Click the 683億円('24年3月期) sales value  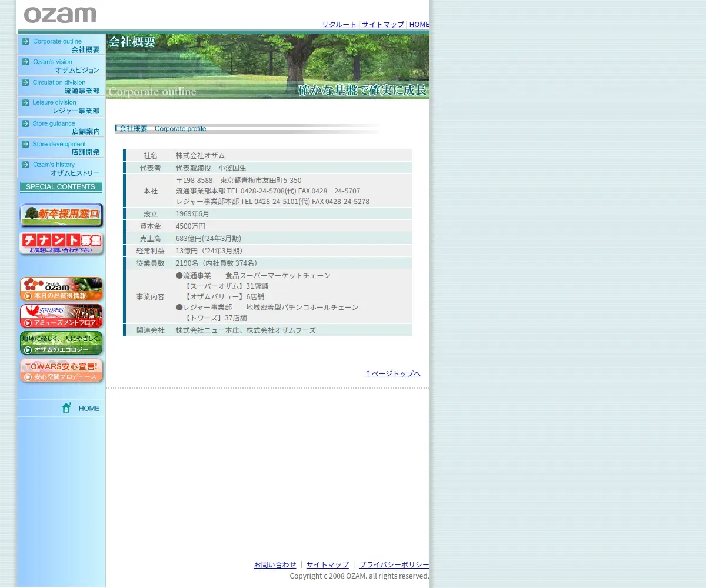(208, 239)
